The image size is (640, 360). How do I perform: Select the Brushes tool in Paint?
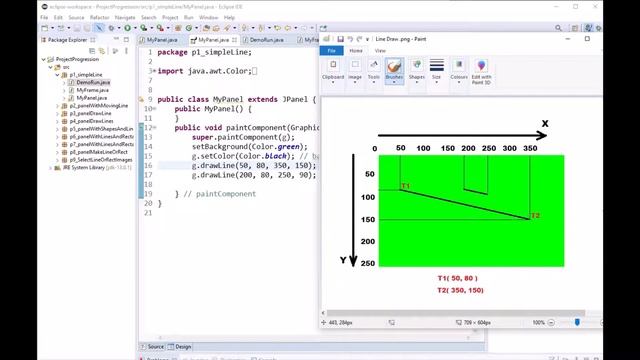(x=394, y=71)
